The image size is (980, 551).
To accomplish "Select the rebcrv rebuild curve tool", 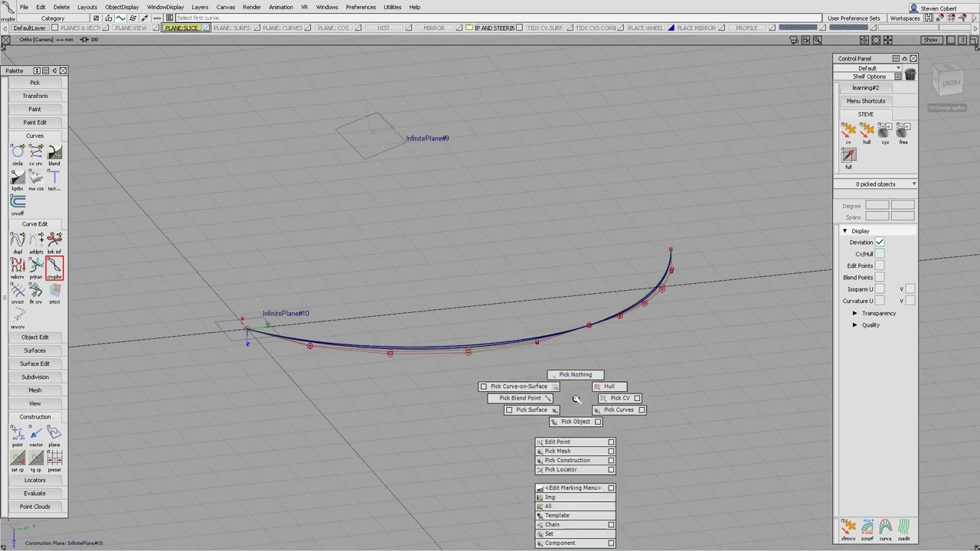I will tap(18, 267).
